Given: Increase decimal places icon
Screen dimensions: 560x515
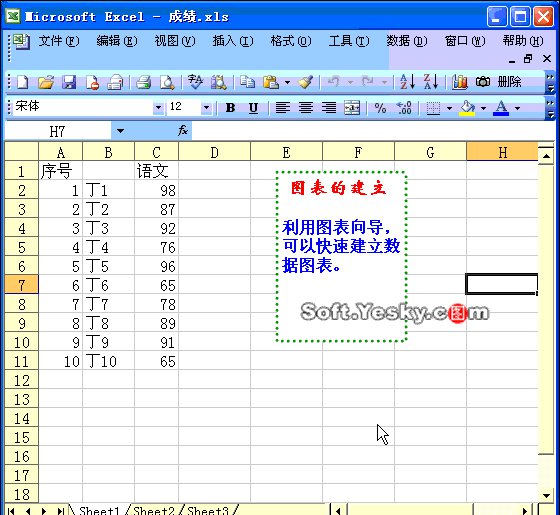Looking at the screenshot, I should tap(404, 108).
